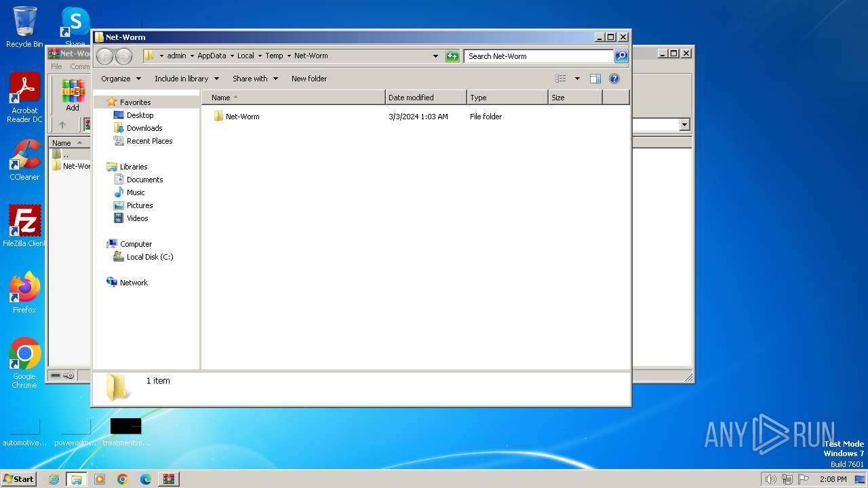This screenshot has width=868, height=488.
Task: Click the Search Net-Worm input field
Action: coord(539,56)
